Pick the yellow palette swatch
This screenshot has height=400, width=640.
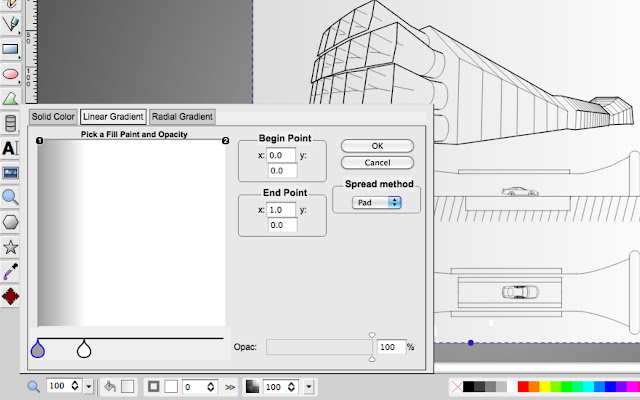[545, 387]
